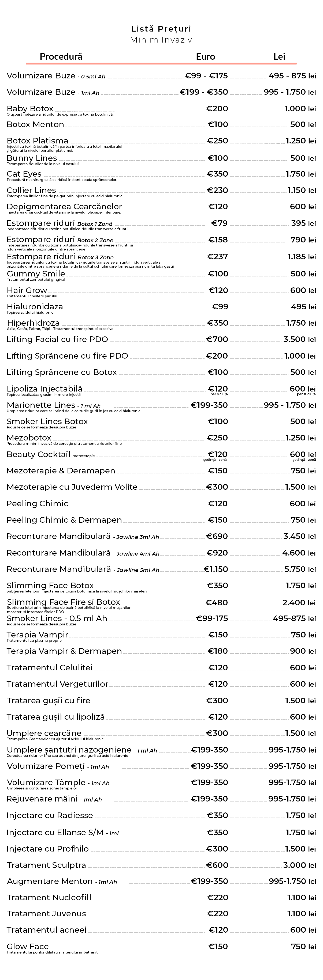This screenshot has width=323, height=980.
Task: Click the 'Umplere cearcăne' procedure name
Action: (x=44, y=733)
